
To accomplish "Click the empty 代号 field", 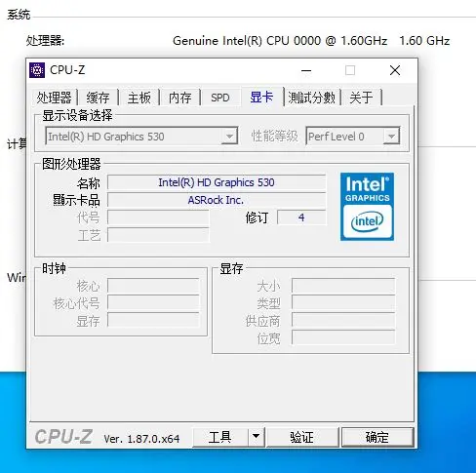I will coord(158,217).
